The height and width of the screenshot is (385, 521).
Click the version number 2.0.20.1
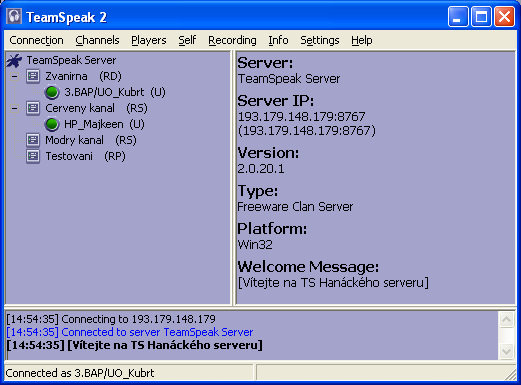[x=261, y=169]
